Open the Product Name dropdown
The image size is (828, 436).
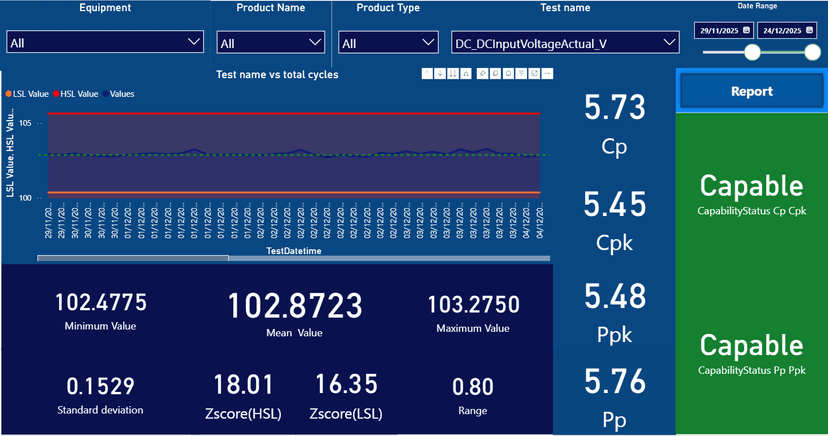click(315, 42)
